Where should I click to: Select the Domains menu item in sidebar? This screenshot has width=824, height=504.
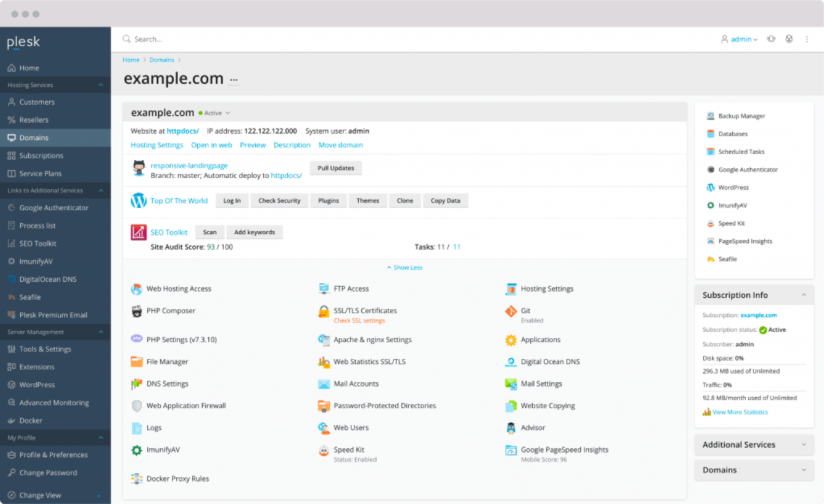point(34,137)
